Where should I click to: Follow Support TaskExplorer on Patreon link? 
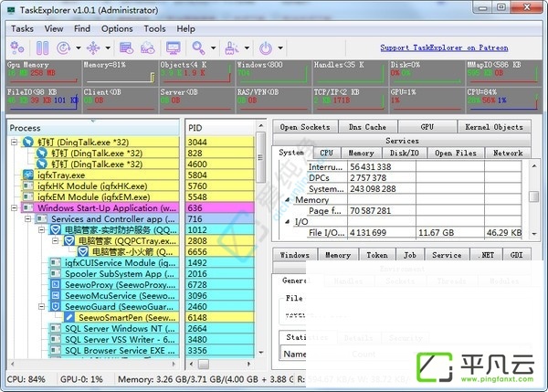click(444, 48)
